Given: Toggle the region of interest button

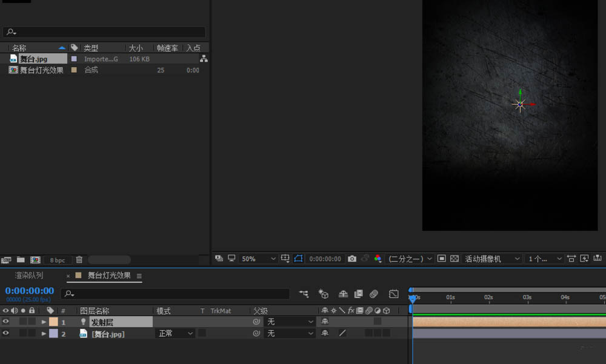Looking at the screenshot, I should click(442, 259).
